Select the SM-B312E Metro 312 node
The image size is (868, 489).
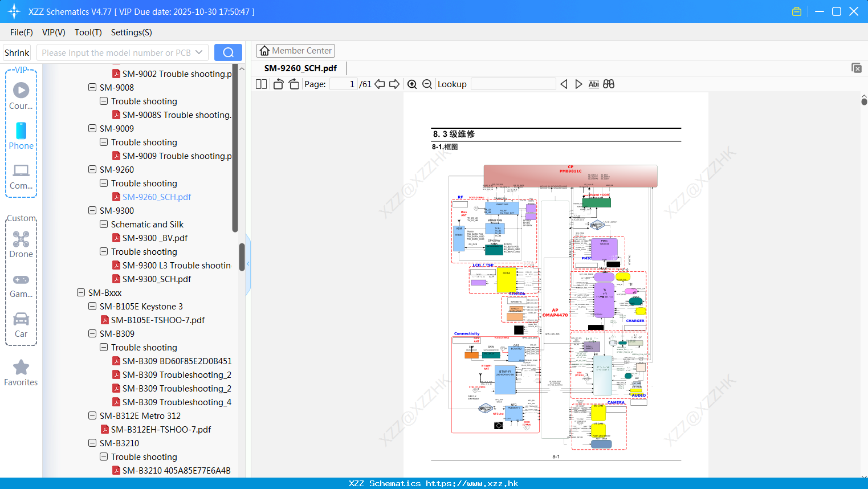pyautogui.click(x=140, y=415)
